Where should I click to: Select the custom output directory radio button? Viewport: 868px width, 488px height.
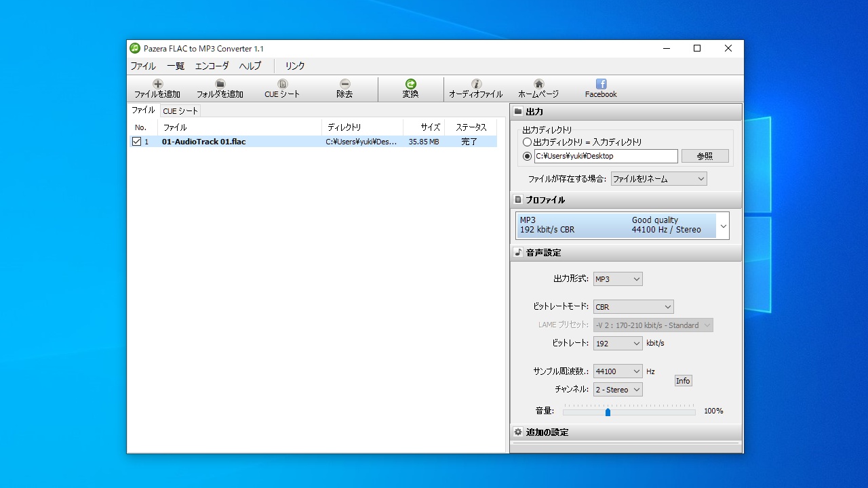pos(527,156)
